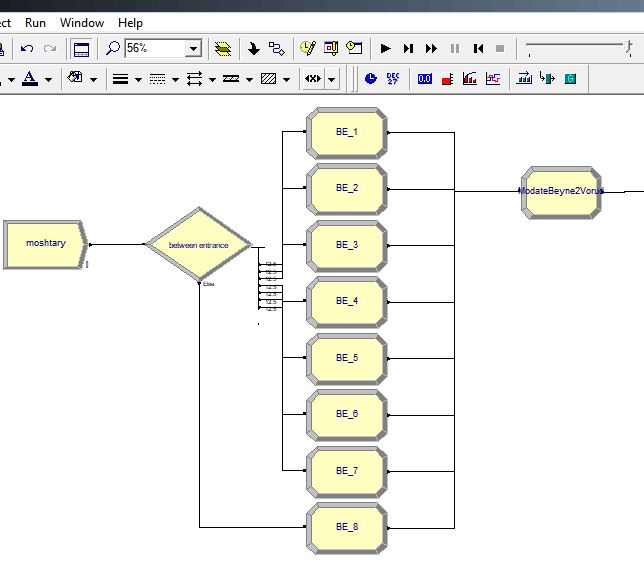Expand the line pattern dropdown arrow
The image size is (644, 566).
pyautogui.click(x=249, y=79)
